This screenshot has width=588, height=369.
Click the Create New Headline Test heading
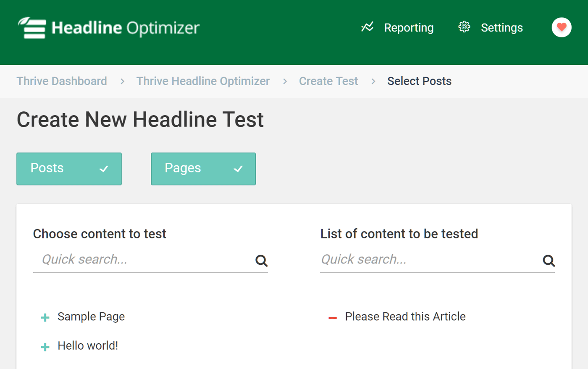140,119
